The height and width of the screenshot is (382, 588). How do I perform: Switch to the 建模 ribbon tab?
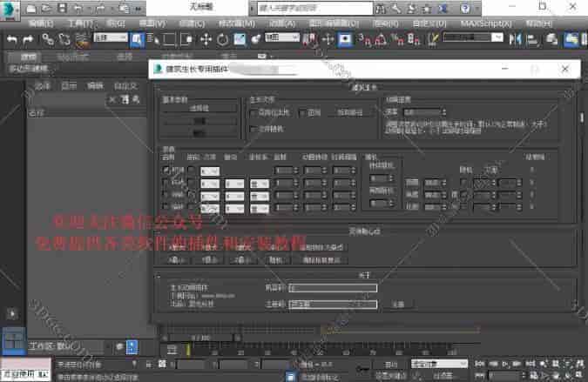point(24,57)
